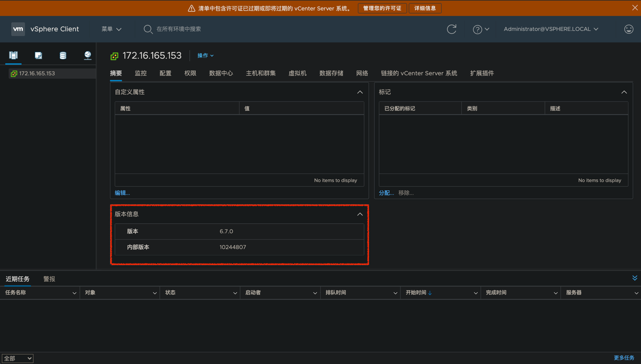Switch to the 网络 tab

tap(362, 73)
